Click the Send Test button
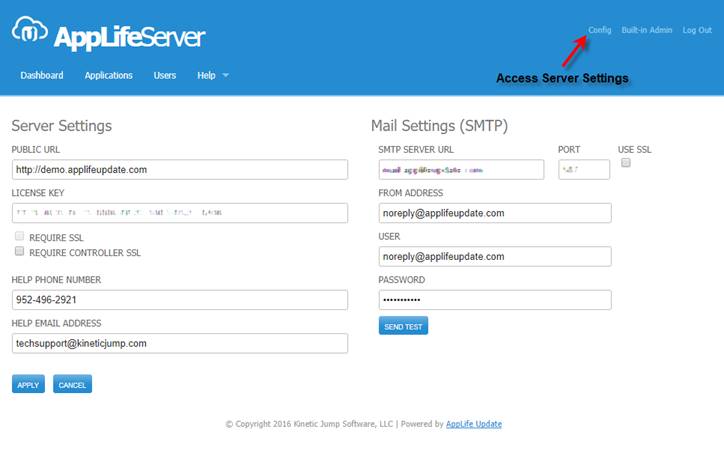This screenshot has height=471, width=724. click(x=403, y=326)
